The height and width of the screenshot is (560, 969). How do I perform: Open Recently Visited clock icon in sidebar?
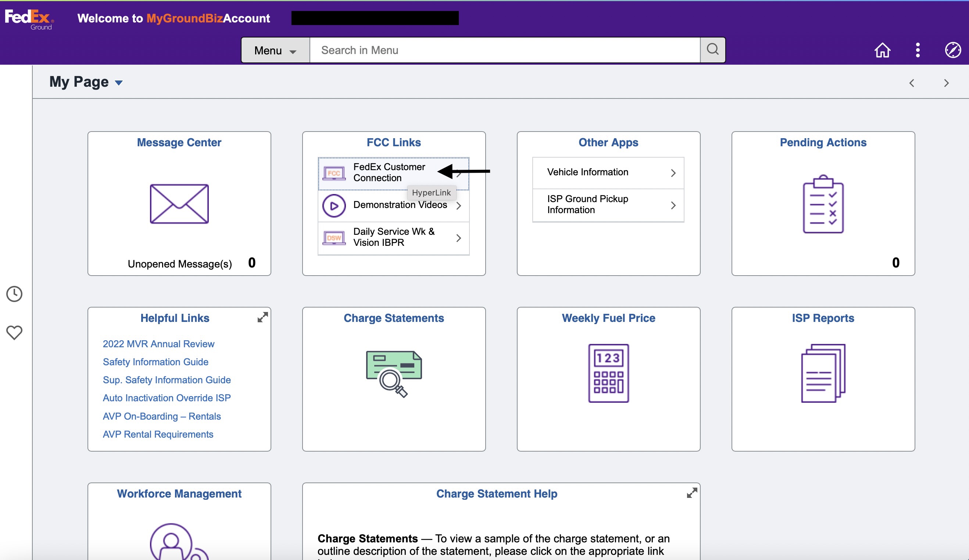coord(14,294)
